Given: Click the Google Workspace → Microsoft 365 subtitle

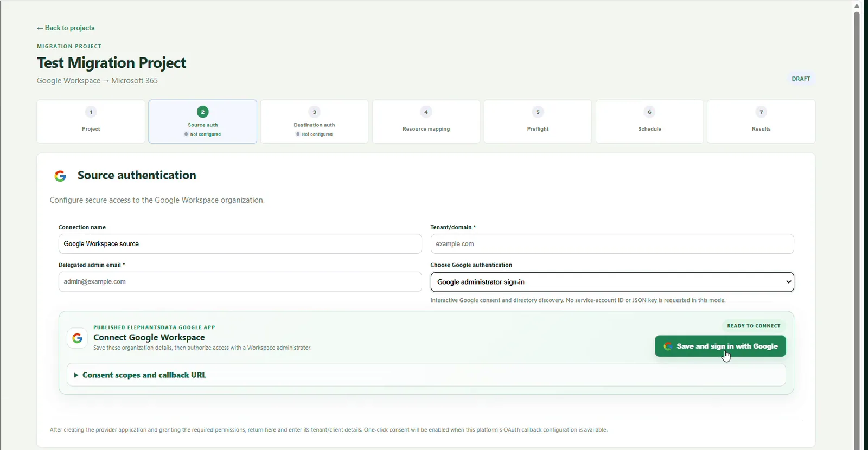Looking at the screenshot, I should tap(97, 81).
